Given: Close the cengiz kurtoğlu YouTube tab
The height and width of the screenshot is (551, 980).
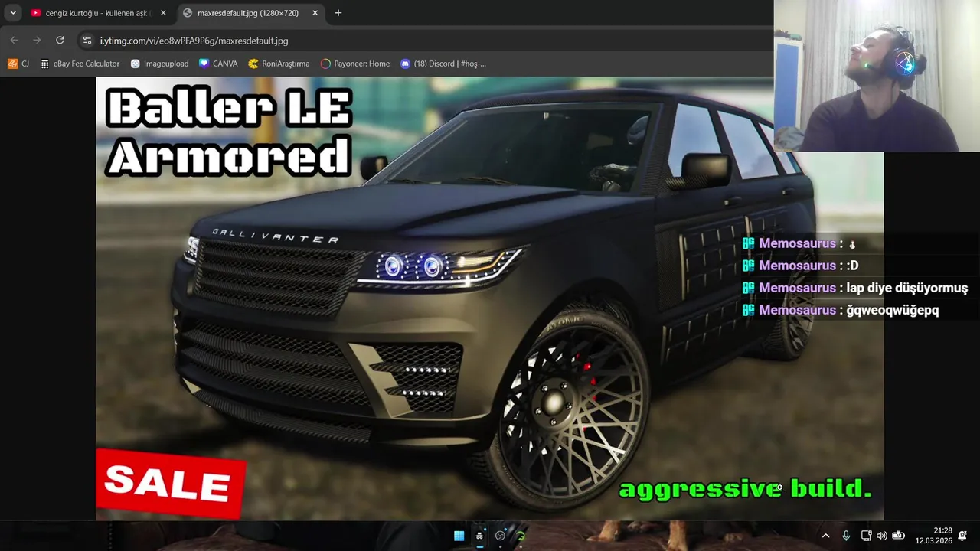Looking at the screenshot, I should click(163, 13).
